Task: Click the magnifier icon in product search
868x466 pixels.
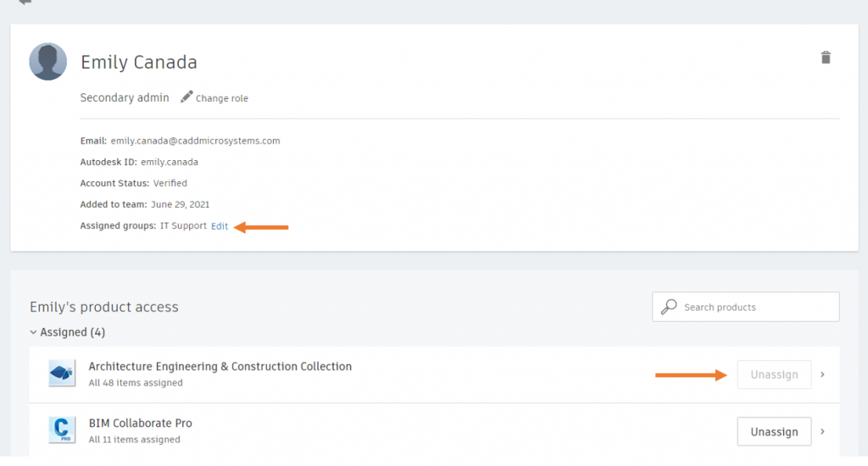Action: (669, 307)
